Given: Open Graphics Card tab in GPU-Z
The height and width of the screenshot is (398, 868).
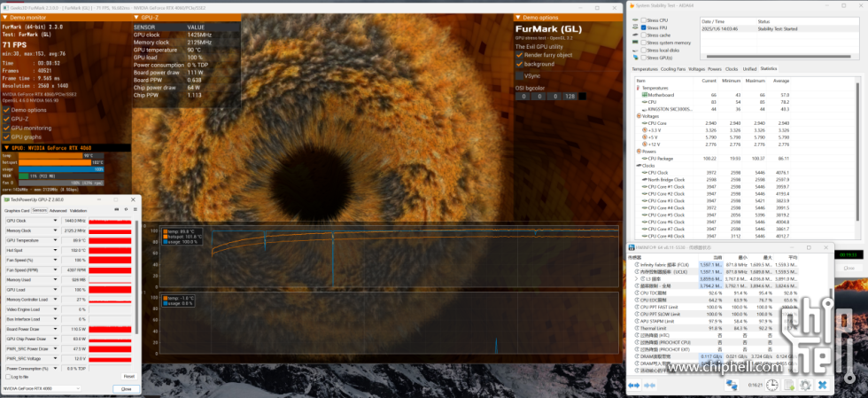Looking at the screenshot, I should tap(17, 211).
